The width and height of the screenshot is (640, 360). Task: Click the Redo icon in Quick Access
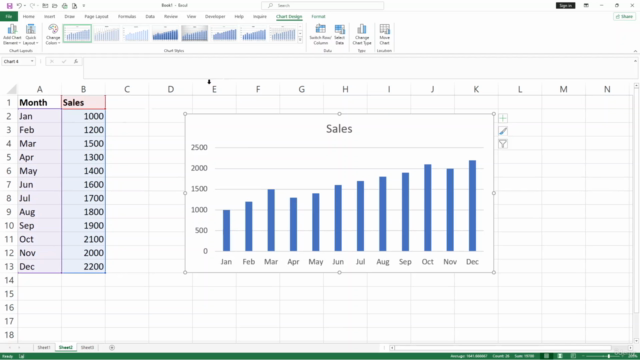(x=32, y=6)
